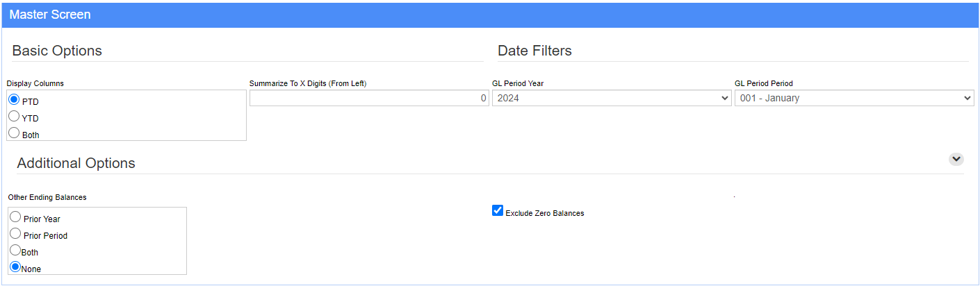Collapse the Additional Options section chevron
980x286 pixels.
[956, 159]
